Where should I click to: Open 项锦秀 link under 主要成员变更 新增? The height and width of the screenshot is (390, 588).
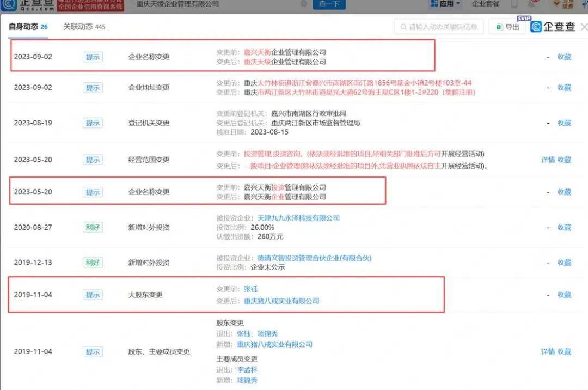coord(247,381)
